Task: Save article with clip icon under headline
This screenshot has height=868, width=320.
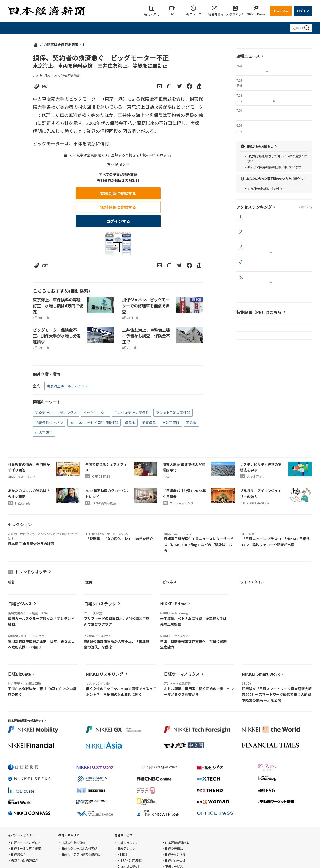Action: pos(37,86)
